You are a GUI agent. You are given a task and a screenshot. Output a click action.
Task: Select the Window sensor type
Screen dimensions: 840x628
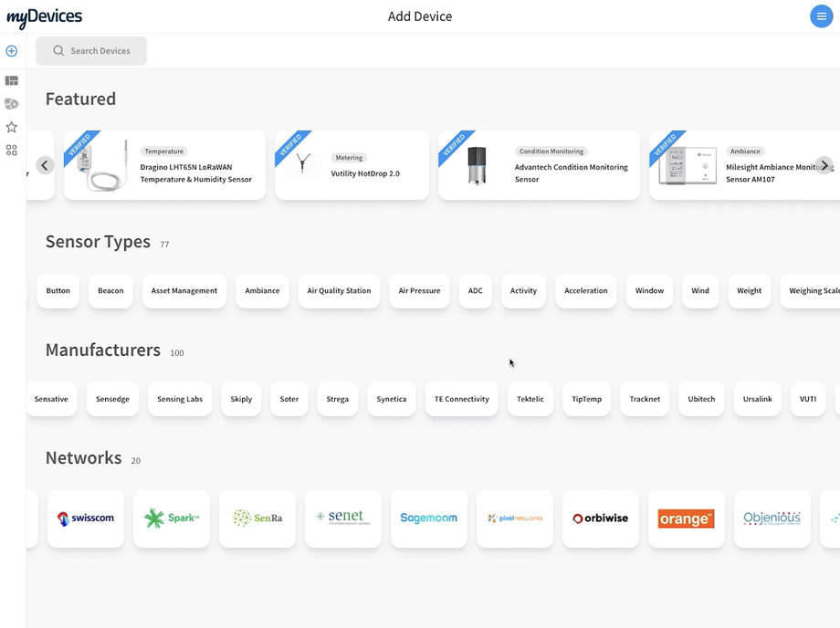[x=649, y=290]
